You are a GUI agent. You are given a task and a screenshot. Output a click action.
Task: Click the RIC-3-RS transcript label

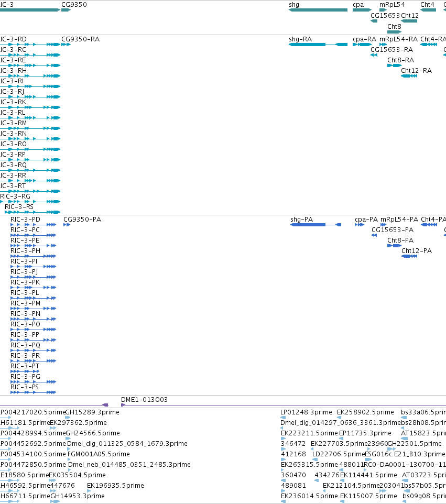19,206
